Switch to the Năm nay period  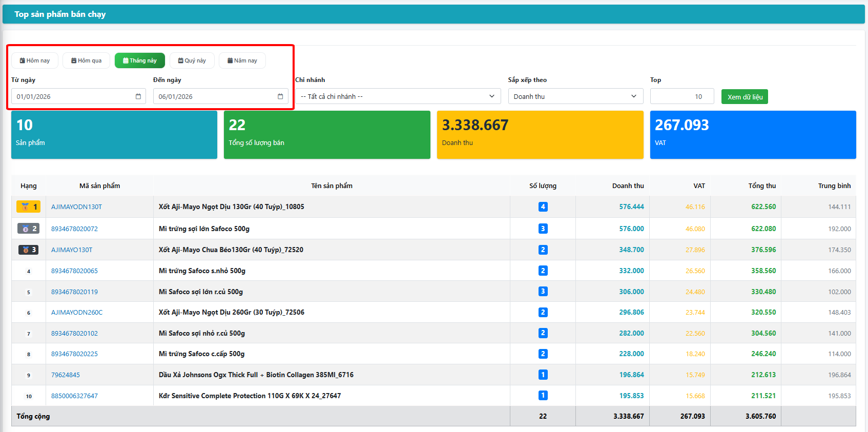242,60
